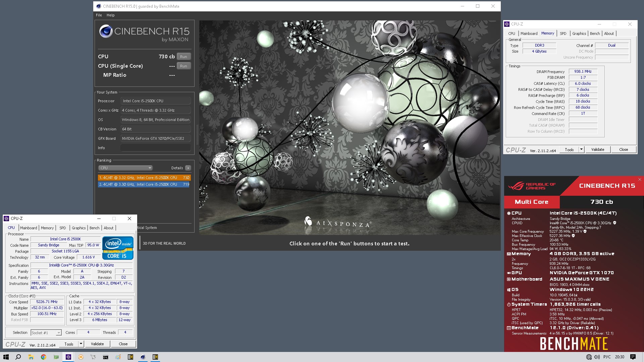Click the GPU icon in BenchMate panel

[509, 273]
